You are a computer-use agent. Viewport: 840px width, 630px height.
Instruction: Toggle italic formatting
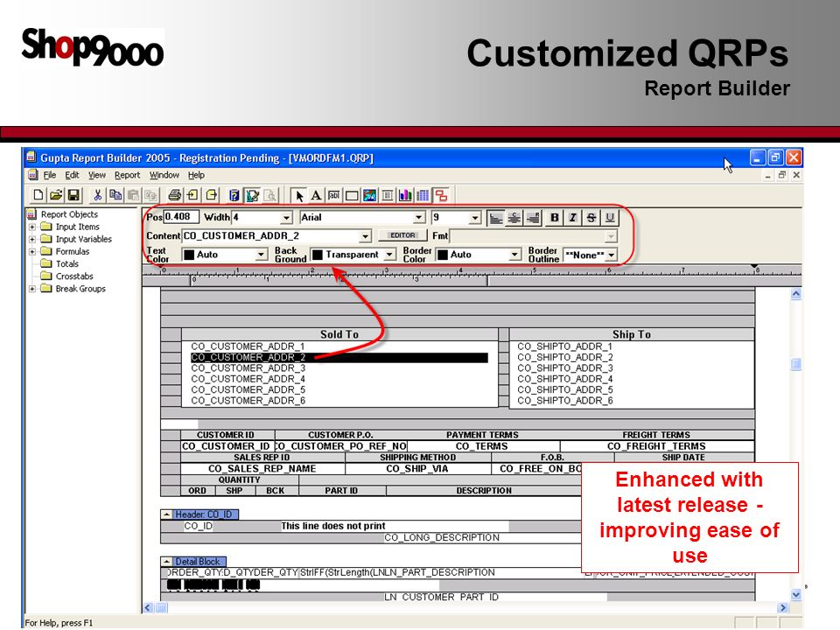tap(572, 218)
